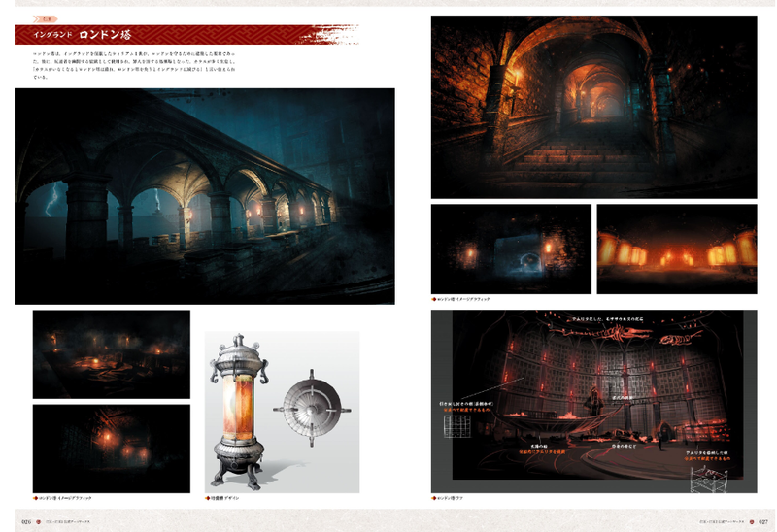
Task: Click the 培養槽 デザイン caption
Action: (224, 498)
